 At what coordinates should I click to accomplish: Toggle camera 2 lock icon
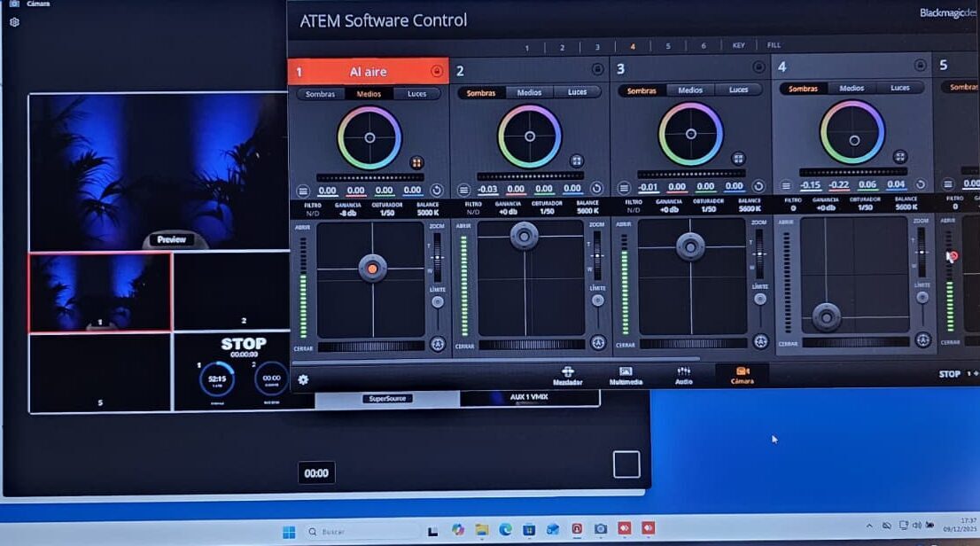tap(597, 69)
